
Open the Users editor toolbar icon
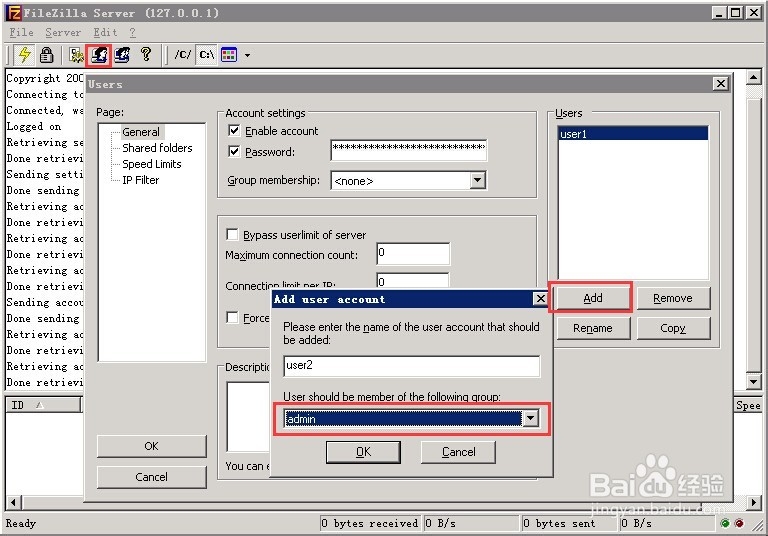click(98, 55)
